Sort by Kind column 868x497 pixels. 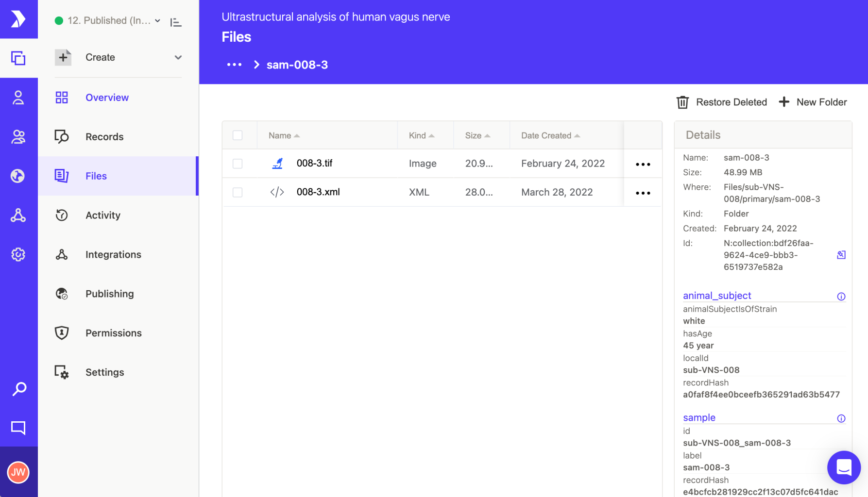click(422, 135)
